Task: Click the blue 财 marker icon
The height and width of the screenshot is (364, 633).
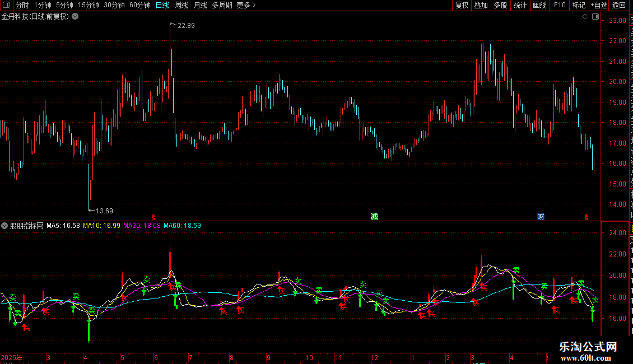Action: tap(541, 217)
